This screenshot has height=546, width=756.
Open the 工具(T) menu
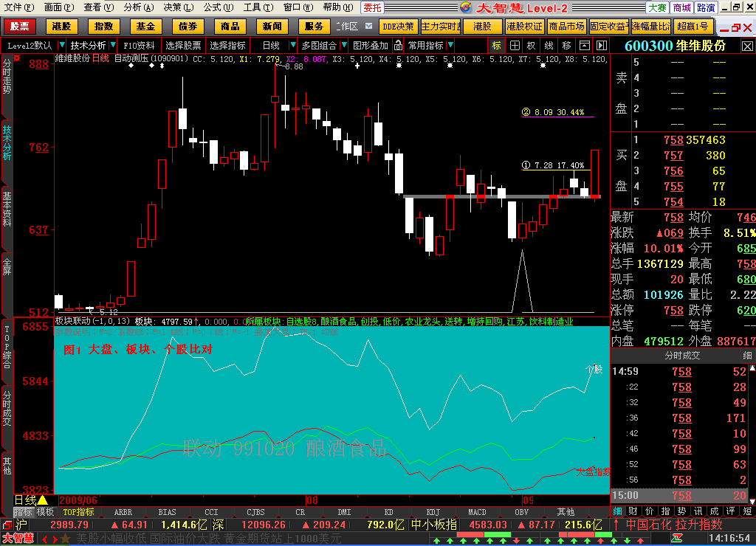point(258,7)
